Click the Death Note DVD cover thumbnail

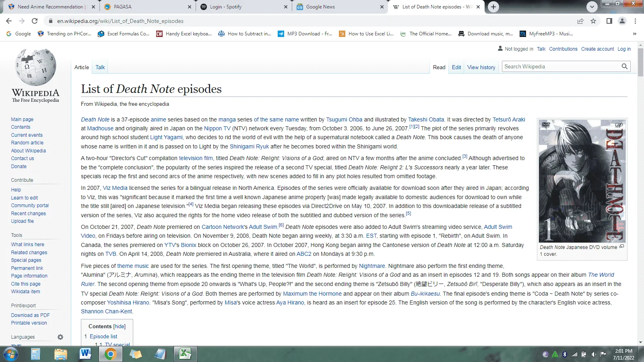point(582,181)
